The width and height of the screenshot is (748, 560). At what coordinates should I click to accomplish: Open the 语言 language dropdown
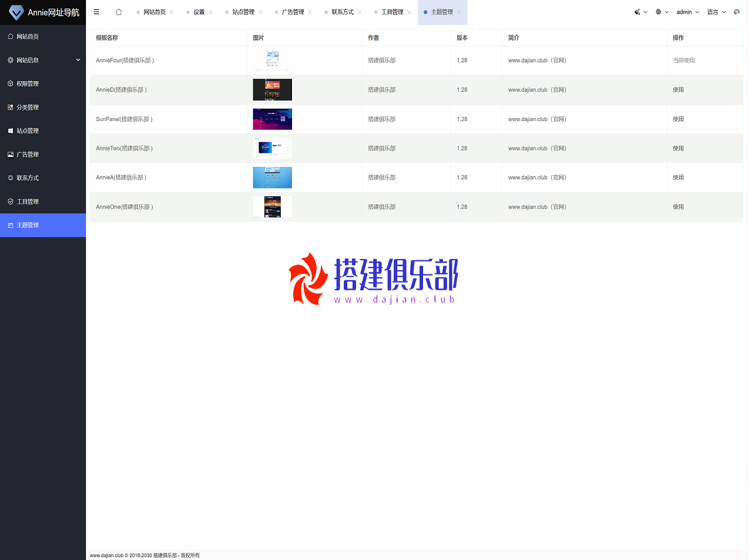coord(716,12)
